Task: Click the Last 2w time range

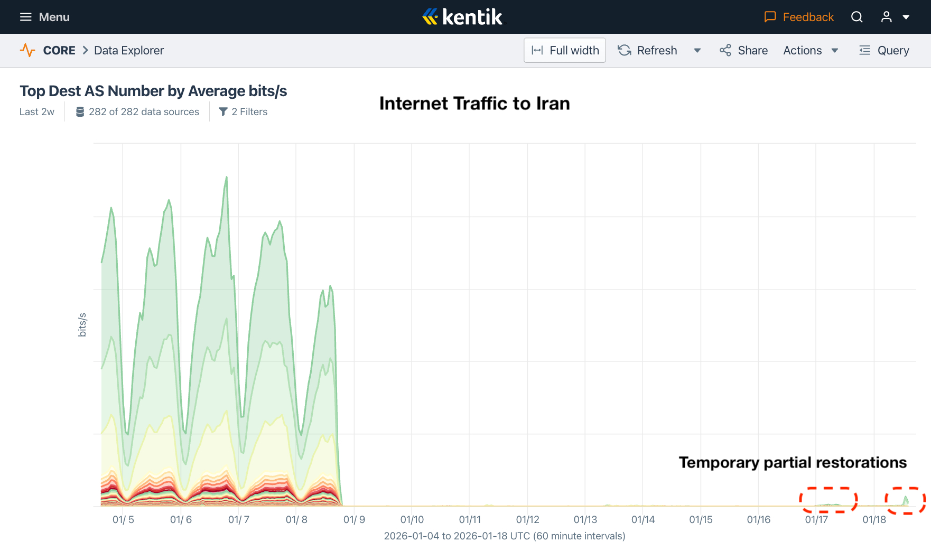Action: 36,111
